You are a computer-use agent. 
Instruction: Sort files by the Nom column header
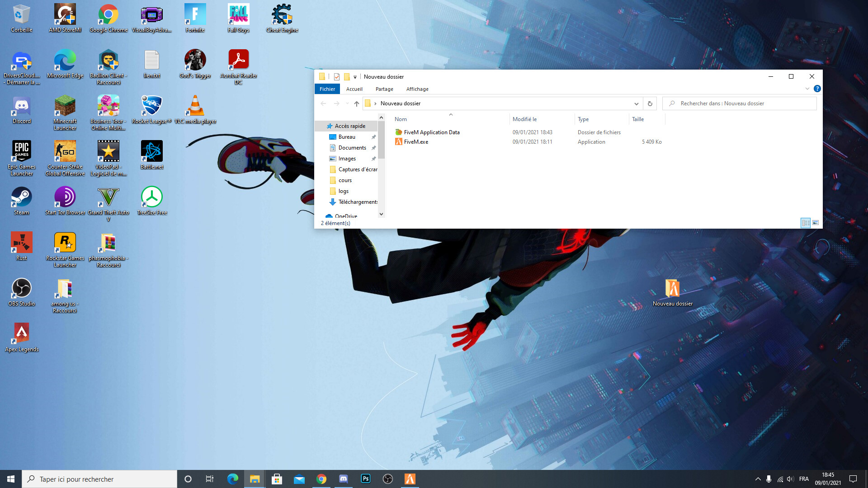point(401,119)
